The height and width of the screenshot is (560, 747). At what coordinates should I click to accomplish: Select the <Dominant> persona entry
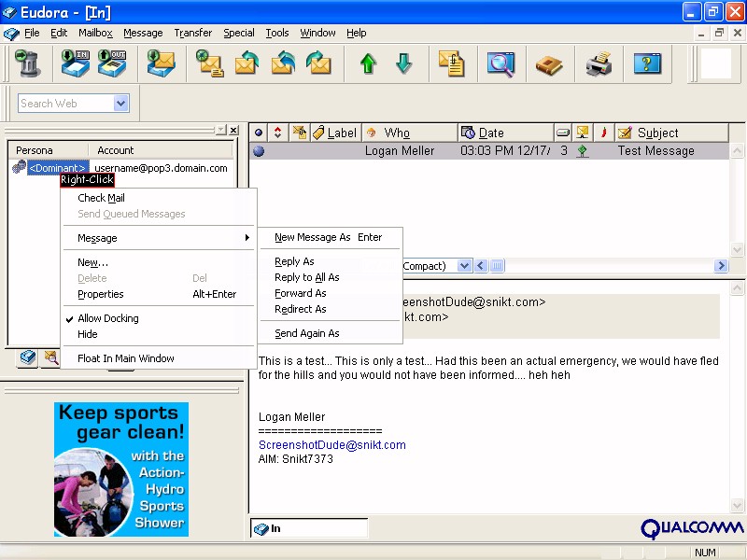[58, 168]
